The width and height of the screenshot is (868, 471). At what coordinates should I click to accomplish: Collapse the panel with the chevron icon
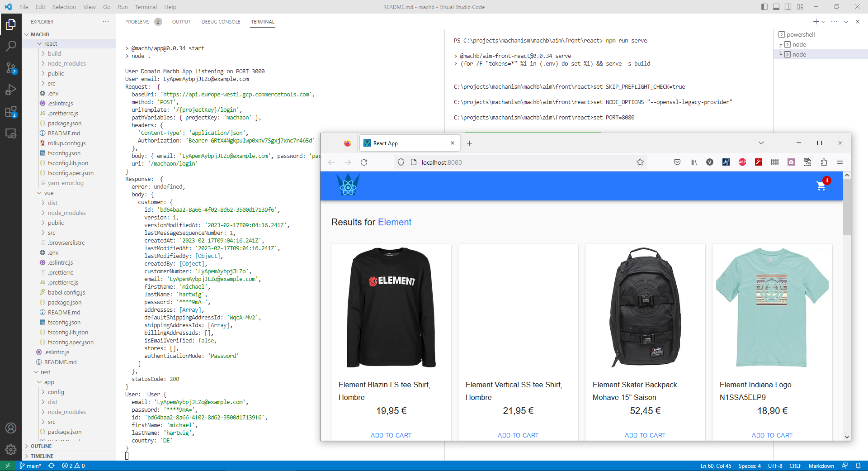click(846, 22)
